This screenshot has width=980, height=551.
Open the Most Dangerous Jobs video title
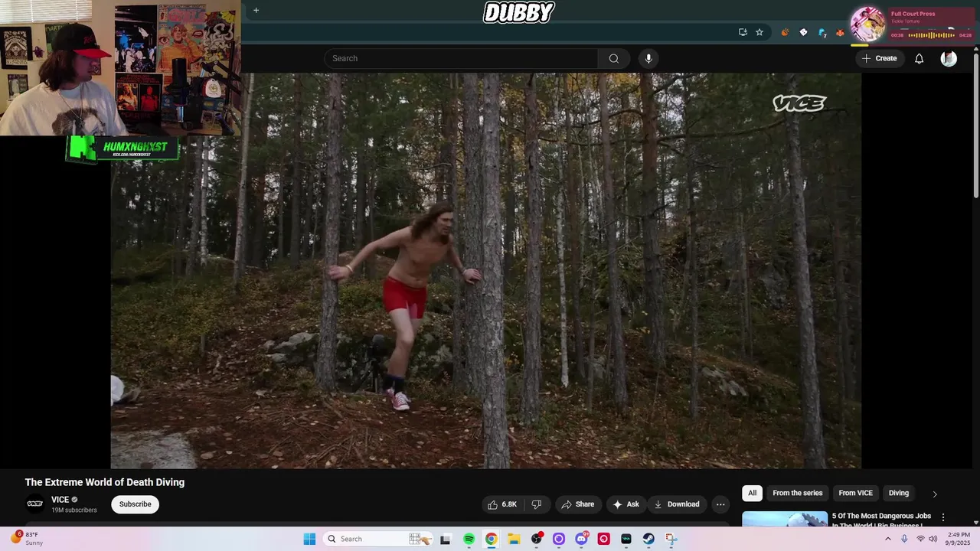(881, 519)
